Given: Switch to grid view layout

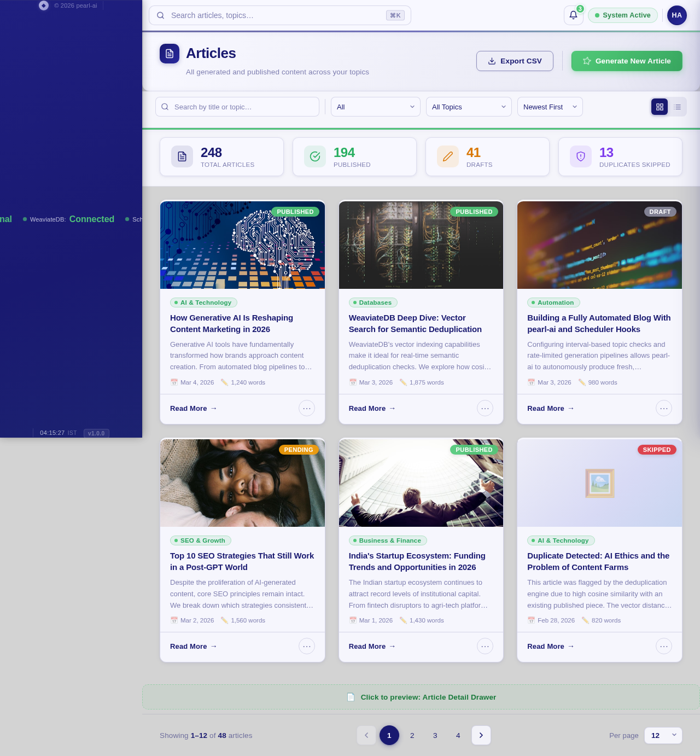Looking at the screenshot, I should 659,107.
